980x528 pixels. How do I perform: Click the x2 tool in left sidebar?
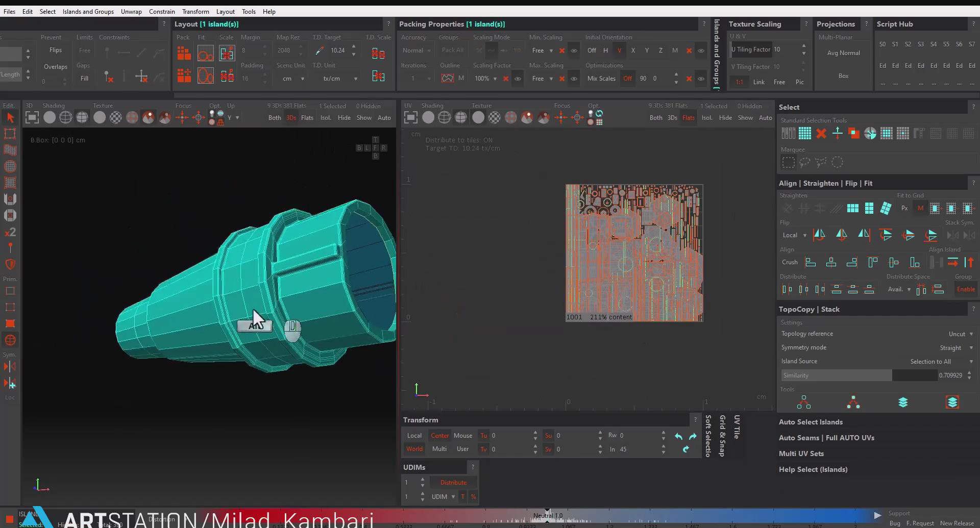(x=10, y=232)
